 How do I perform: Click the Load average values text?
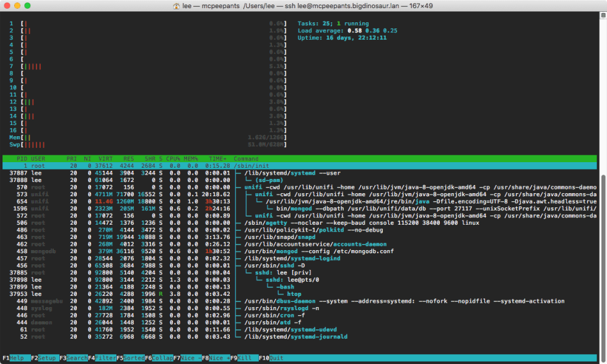click(x=372, y=31)
